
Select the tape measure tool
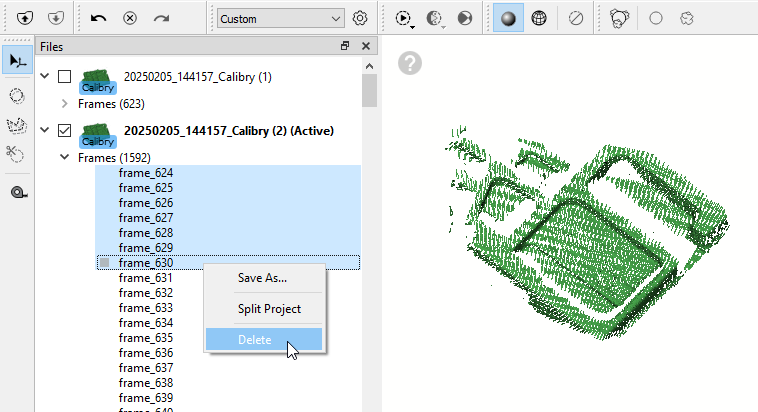18,192
